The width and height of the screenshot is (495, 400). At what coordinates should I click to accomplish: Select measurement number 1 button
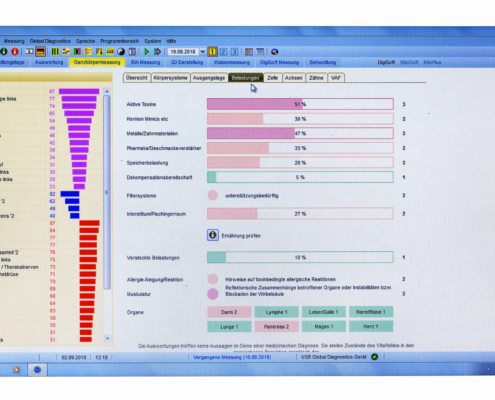[x=213, y=52]
